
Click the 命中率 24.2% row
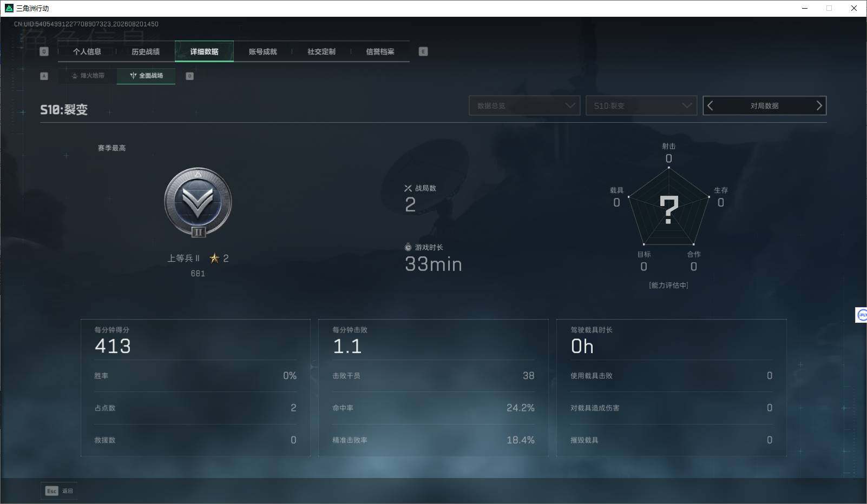coord(433,408)
